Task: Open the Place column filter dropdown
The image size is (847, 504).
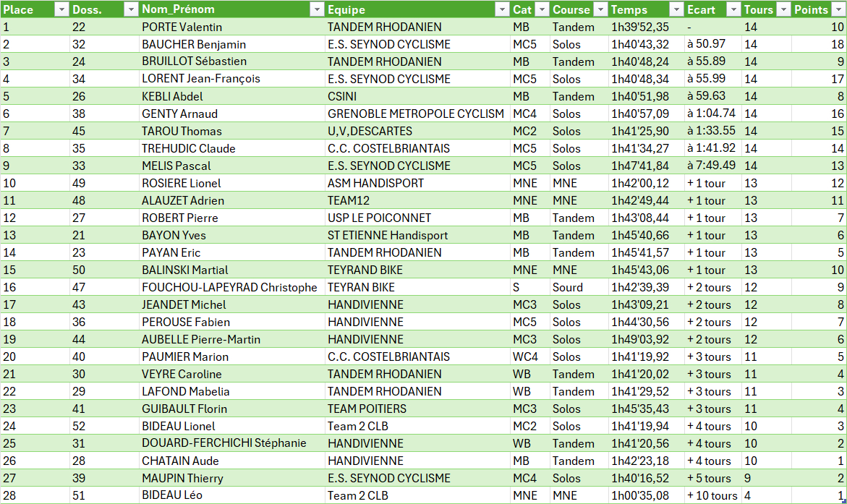Action: [61, 9]
